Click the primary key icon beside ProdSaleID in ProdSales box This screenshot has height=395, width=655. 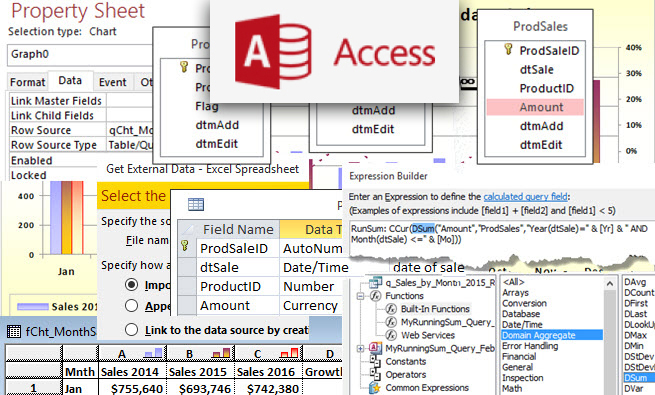coord(508,49)
